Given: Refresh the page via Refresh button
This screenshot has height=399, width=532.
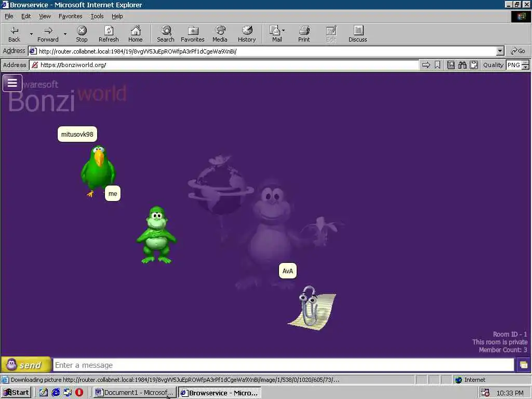Looking at the screenshot, I should tap(109, 34).
